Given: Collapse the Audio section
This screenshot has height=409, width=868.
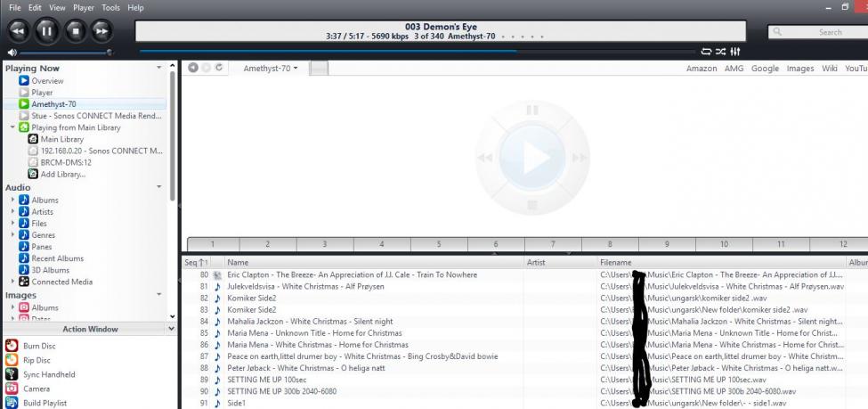Looking at the screenshot, I should pyautogui.click(x=158, y=187).
